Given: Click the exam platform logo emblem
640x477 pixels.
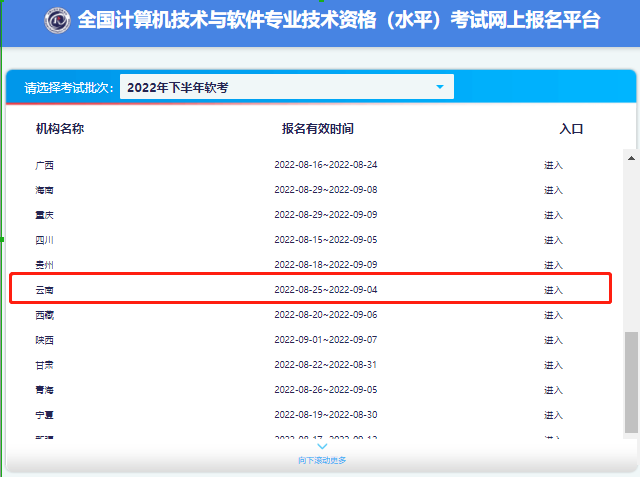Looking at the screenshot, I should coord(58,22).
